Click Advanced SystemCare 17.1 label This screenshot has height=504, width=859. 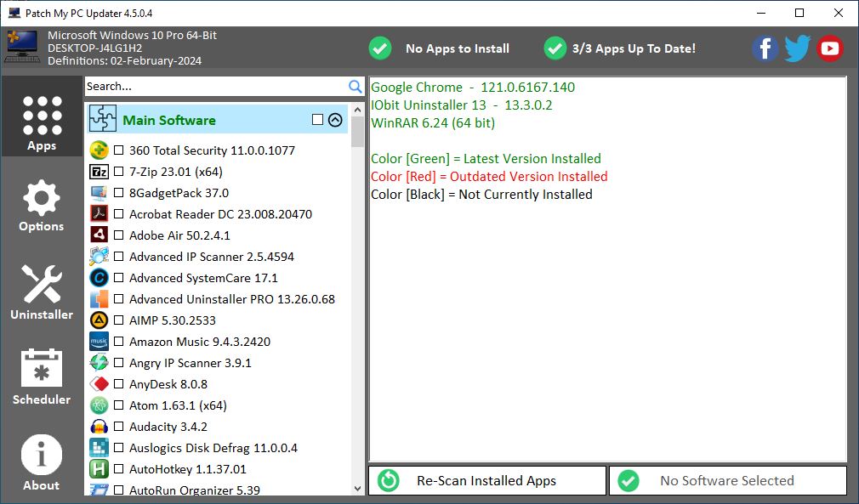203,278
